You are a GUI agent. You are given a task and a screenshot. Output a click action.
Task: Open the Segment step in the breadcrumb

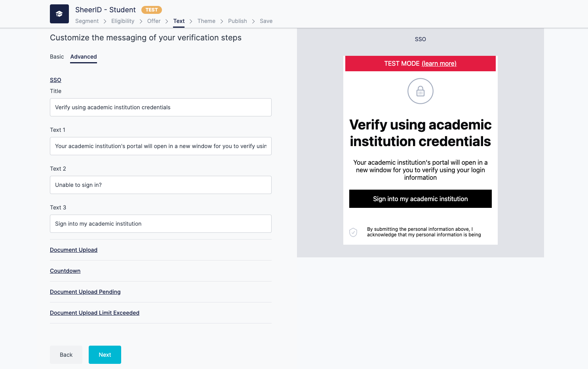[87, 21]
